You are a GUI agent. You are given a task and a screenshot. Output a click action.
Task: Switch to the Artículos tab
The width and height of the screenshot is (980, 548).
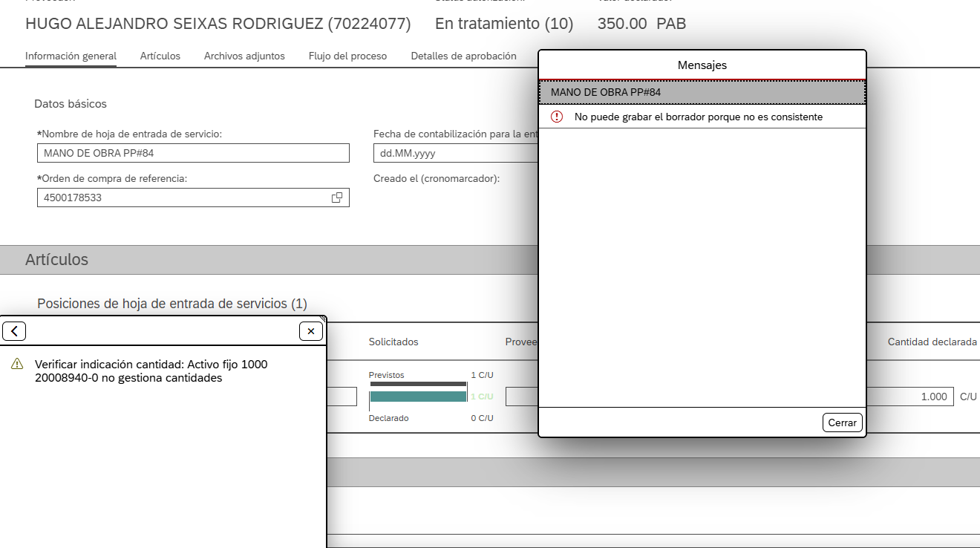point(160,56)
